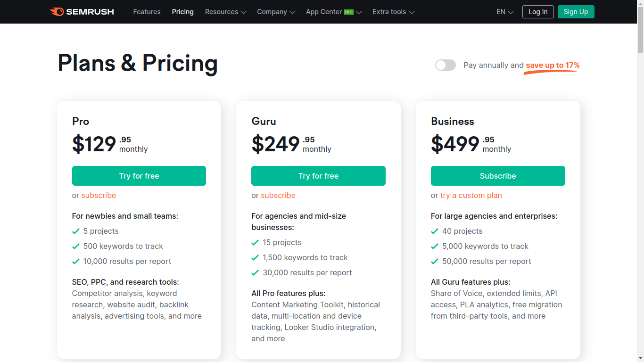This screenshot has height=362, width=644.
Task: Expand the Resources menu
Action: (226, 12)
